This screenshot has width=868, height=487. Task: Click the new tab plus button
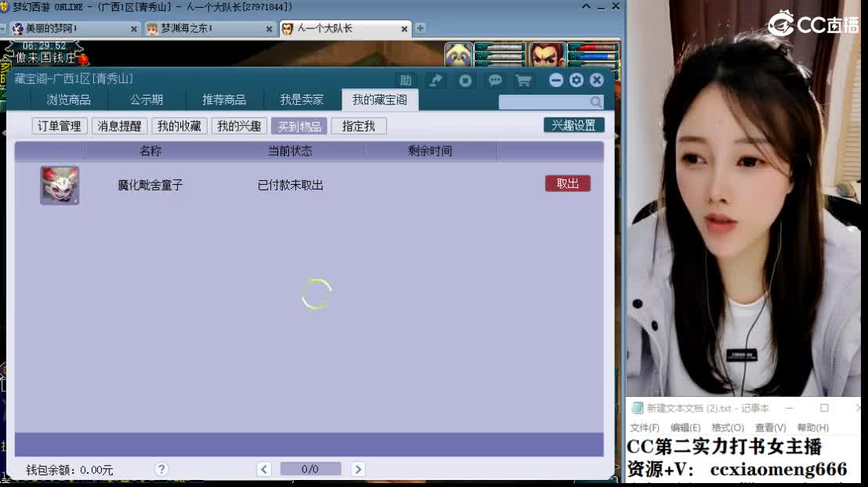(x=421, y=28)
